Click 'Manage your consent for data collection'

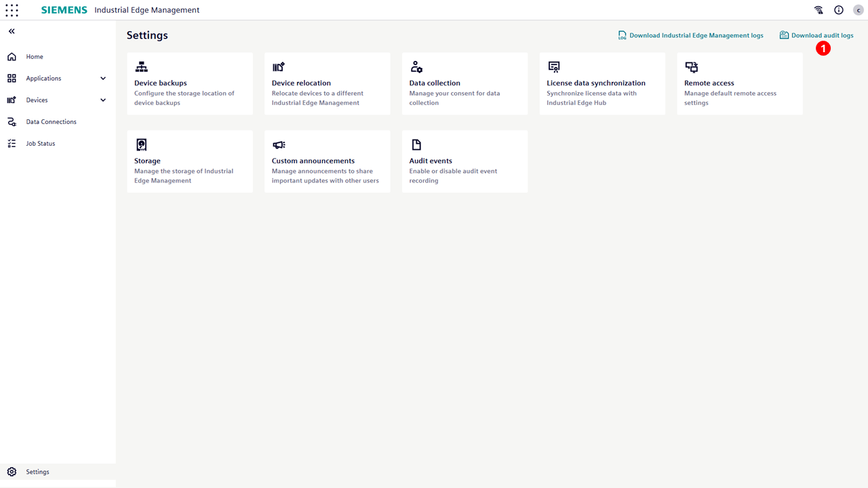pos(454,98)
